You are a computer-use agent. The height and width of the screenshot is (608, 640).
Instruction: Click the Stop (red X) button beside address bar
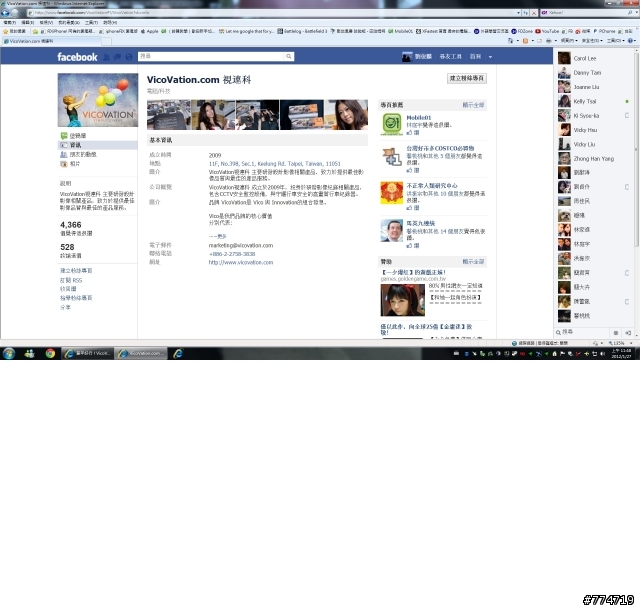pyautogui.click(x=533, y=13)
